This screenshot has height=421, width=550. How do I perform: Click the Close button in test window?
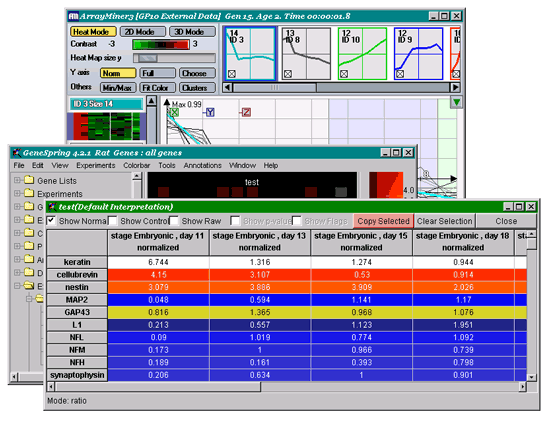click(506, 221)
